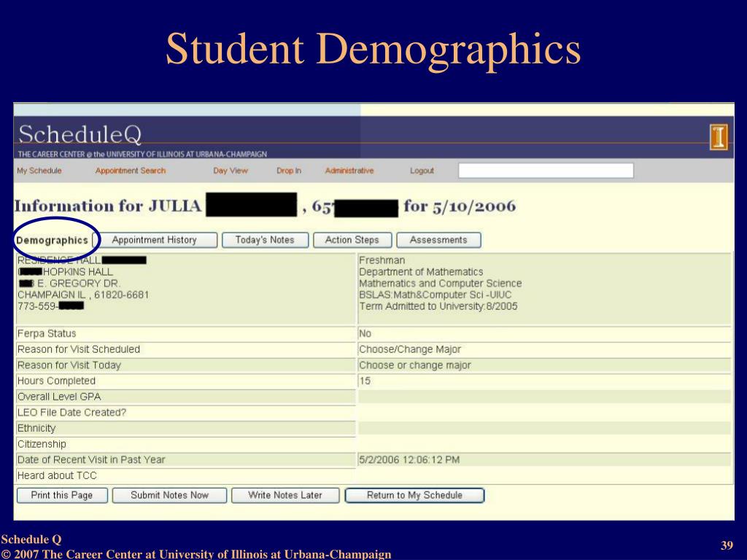Select the HOPKINS HALL address line
747x560 pixels.
(x=65, y=272)
